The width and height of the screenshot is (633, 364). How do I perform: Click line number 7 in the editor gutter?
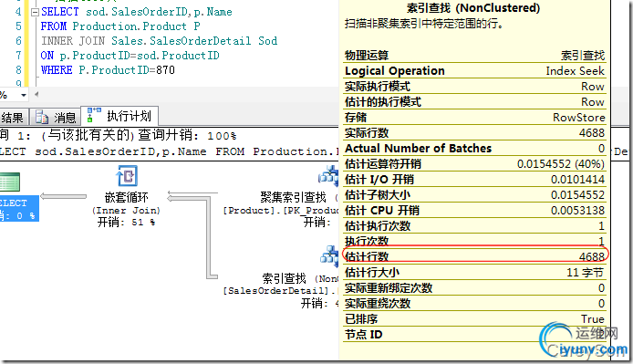(18, 56)
